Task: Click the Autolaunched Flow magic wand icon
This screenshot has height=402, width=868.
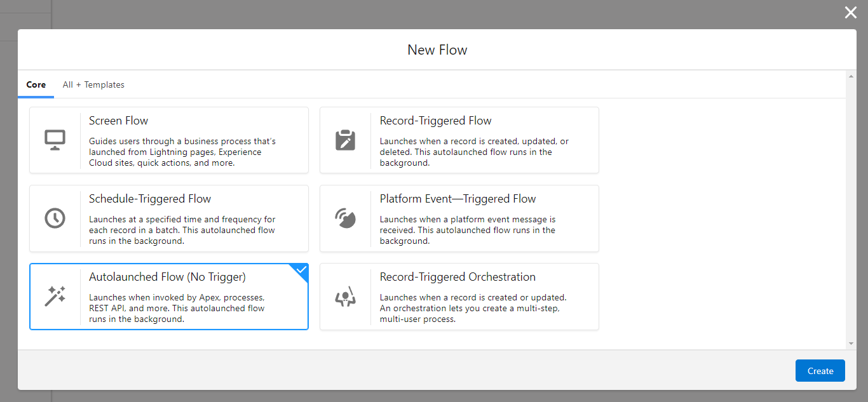Action: click(55, 296)
